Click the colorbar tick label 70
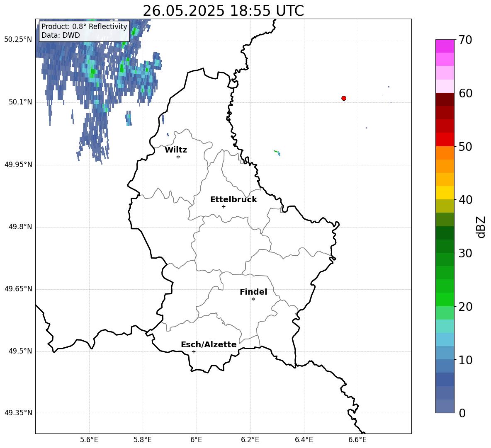 [x=466, y=40]
